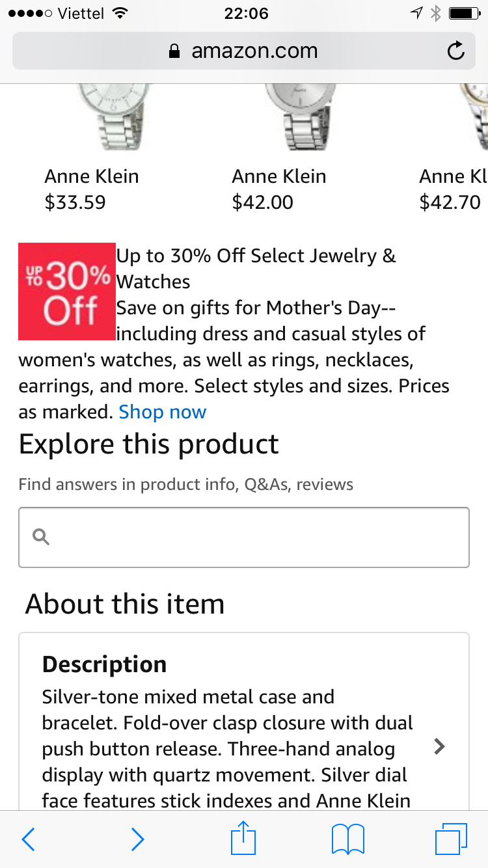Tap the magnifier icon in product search
The image size is (488, 868).
pyautogui.click(x=41, y=537)
